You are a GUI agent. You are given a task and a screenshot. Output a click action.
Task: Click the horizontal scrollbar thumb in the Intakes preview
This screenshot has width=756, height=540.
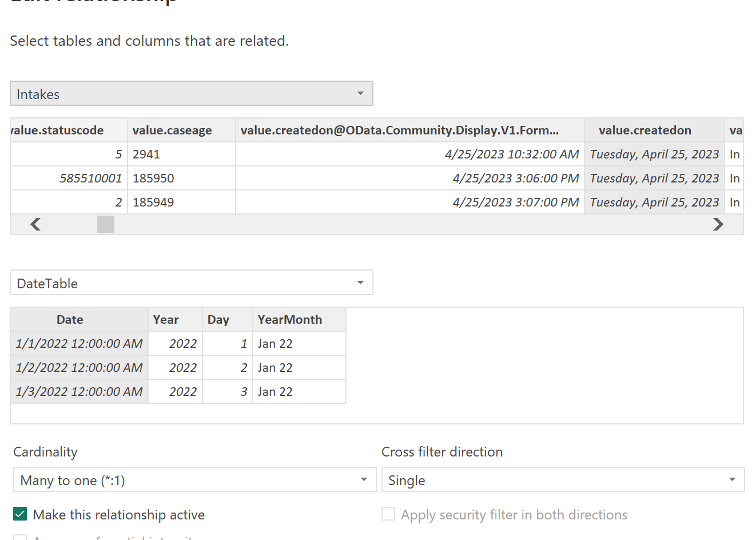(x=106, y=224)
